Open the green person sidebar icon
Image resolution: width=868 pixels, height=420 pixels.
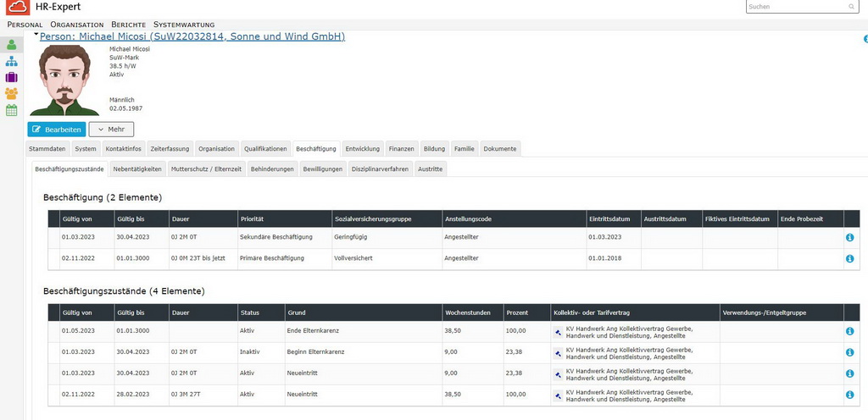pos(12,45)
